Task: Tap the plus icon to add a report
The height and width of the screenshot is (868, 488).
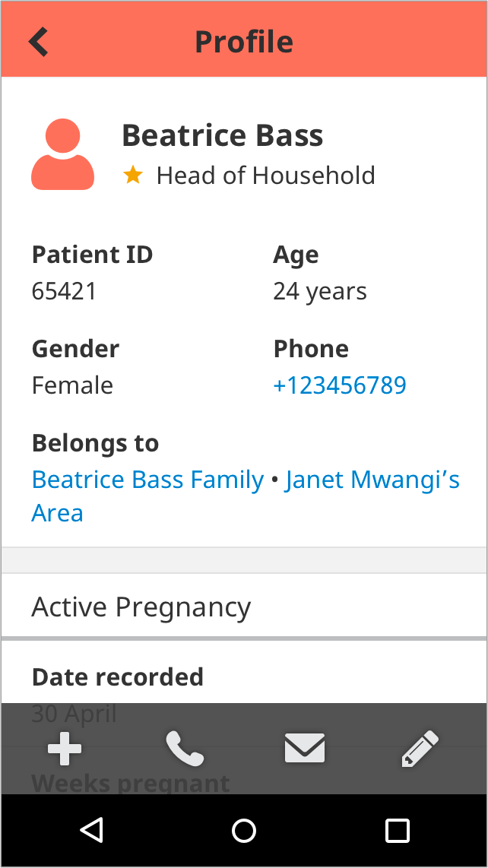Action: click(x=65, y=749)
